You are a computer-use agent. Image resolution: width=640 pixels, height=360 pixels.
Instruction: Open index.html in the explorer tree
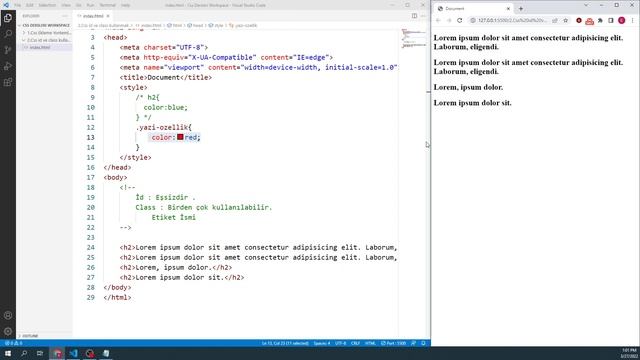tap(40, 47)
